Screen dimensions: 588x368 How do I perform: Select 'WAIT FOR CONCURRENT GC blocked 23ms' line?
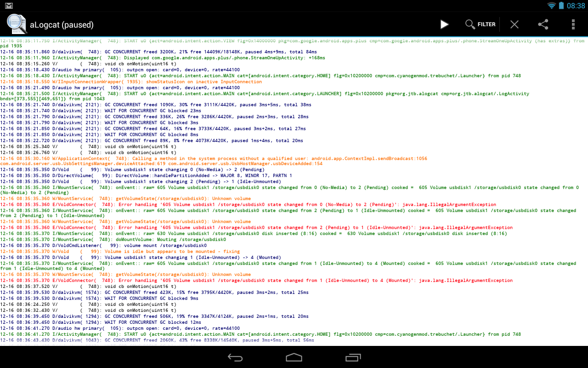click(101, 111)
